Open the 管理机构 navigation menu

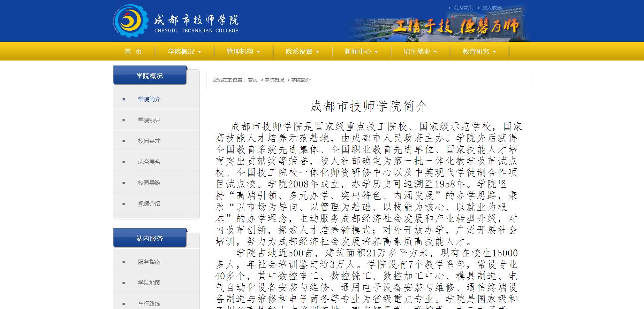coord(240,52)
